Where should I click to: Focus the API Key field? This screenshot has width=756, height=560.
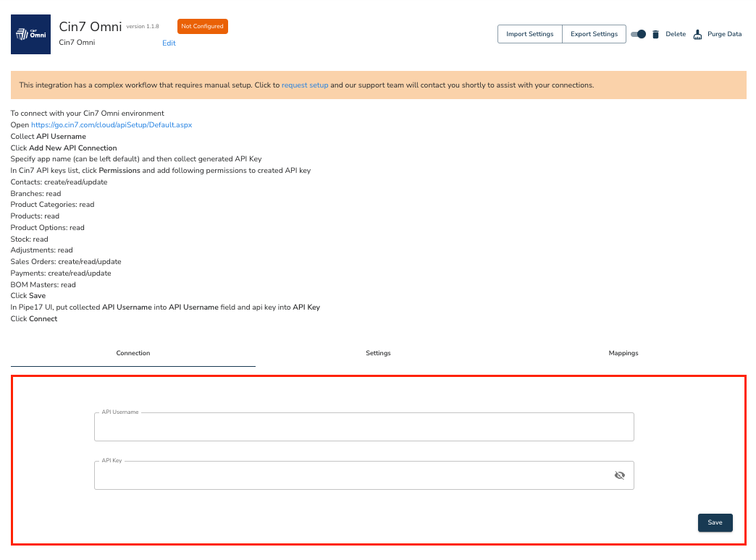[364, 475]
